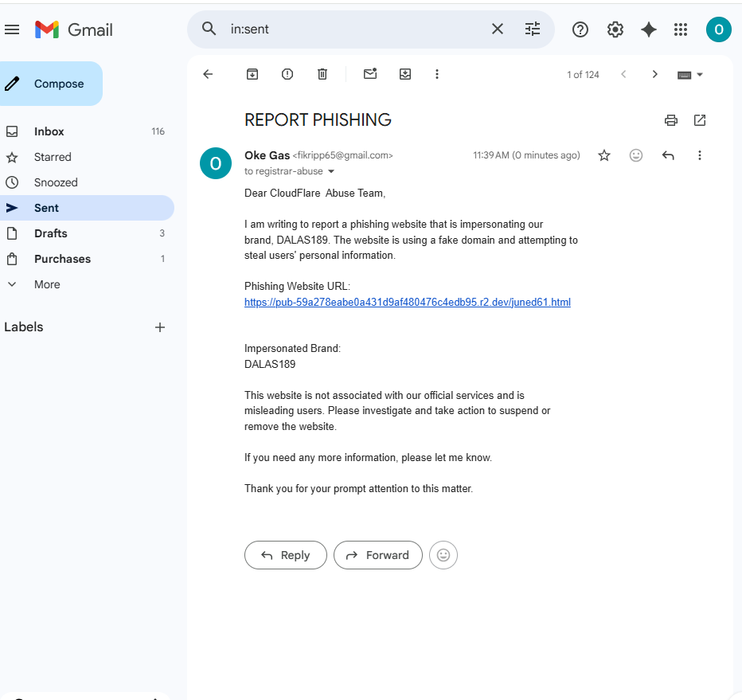The height and width of the screenshot is (700, 742).
Task: Click the sender address fikripp65@gmail.com
Action: [342, 155]
